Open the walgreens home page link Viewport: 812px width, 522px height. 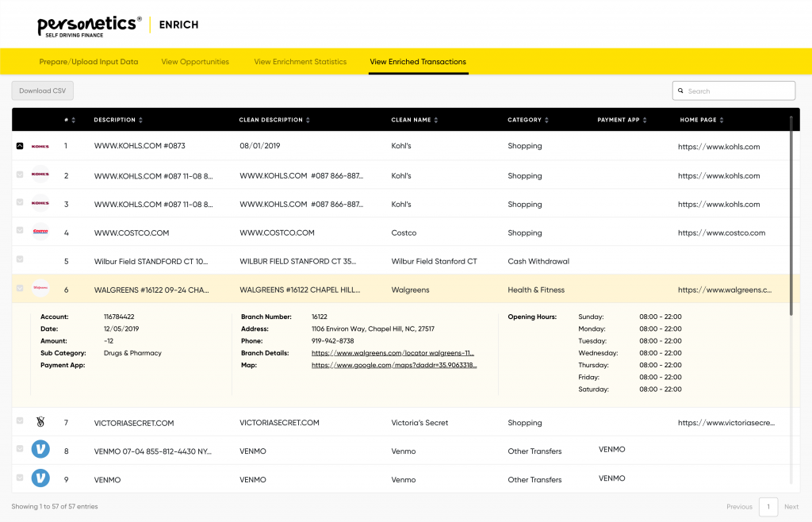[725, 290]
